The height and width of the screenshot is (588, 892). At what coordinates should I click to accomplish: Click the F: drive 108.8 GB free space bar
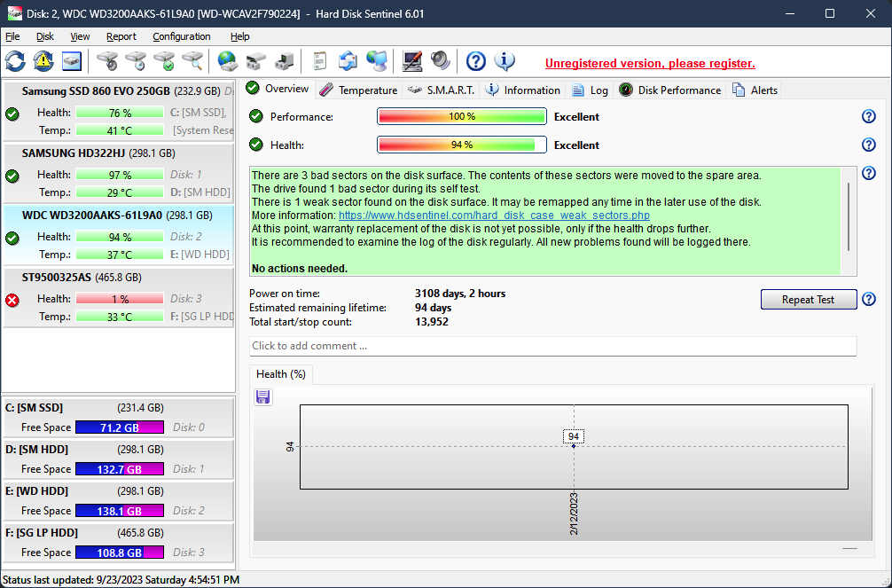click(120, 553)
